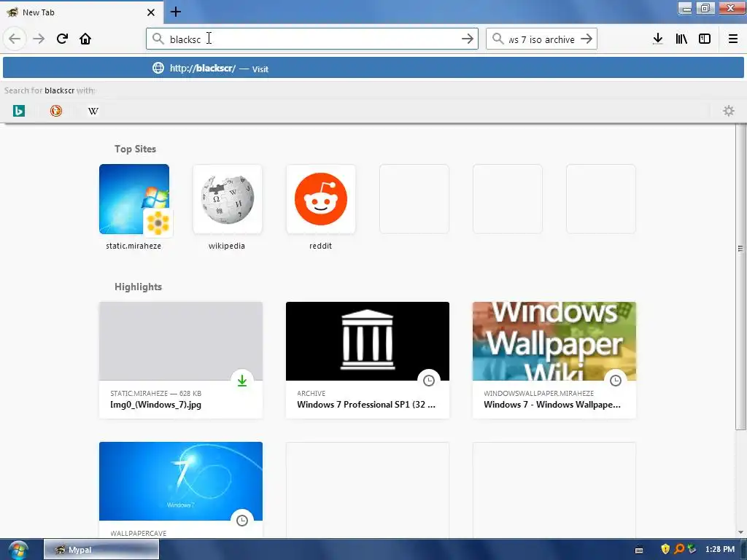The height and width of the screenshot is (560, 747).
Task: Click the history clock on Wallpaper Wiki card
Action: coord(616,381)
